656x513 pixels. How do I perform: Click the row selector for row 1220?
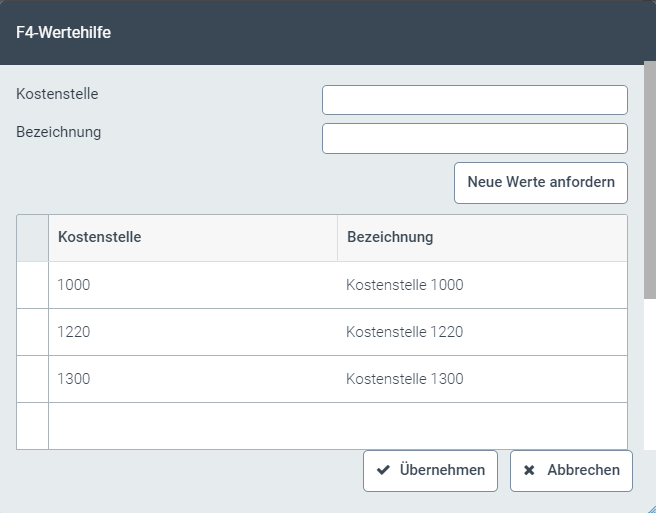33,332
